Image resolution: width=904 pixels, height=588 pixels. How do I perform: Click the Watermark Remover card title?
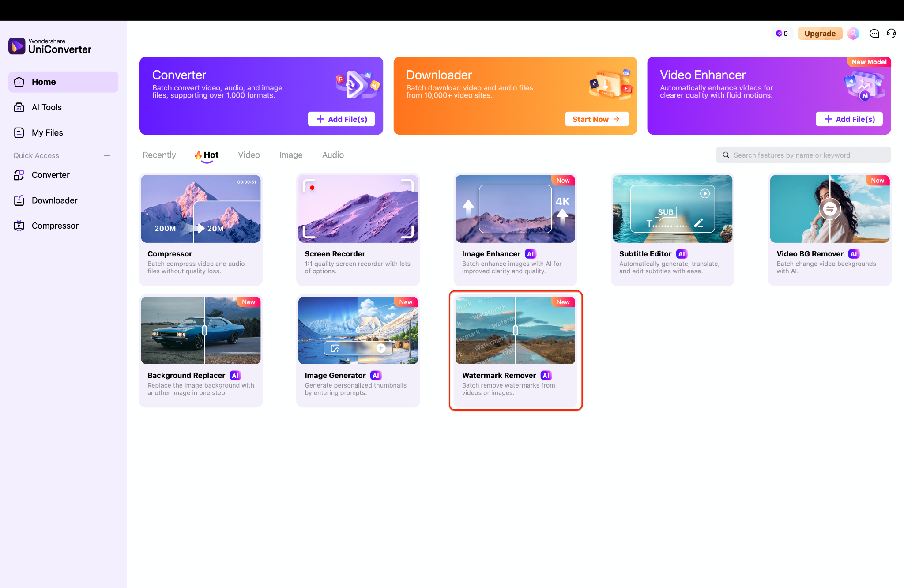point(499,375)
